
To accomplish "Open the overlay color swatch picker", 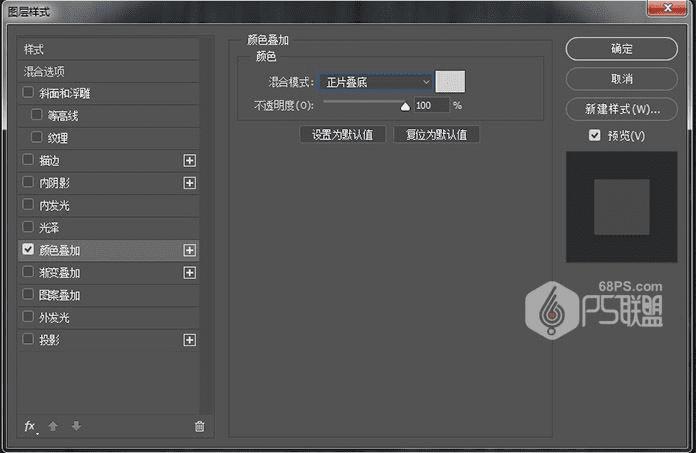I will pos(450,82).
